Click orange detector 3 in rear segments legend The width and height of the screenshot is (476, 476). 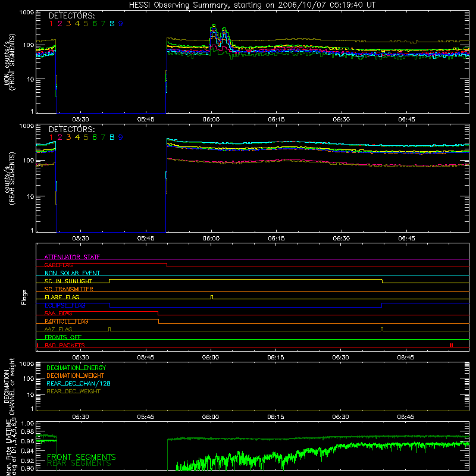click(x=68, y=137)
